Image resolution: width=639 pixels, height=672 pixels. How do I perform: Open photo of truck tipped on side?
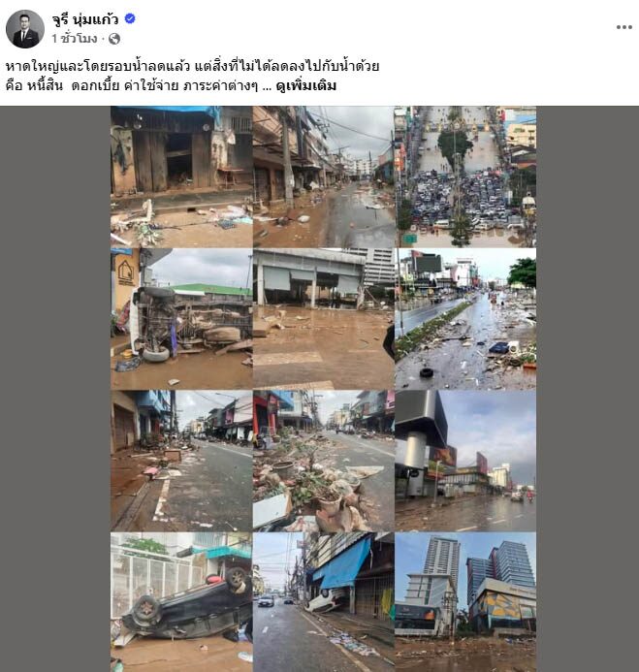pos(181,319)
